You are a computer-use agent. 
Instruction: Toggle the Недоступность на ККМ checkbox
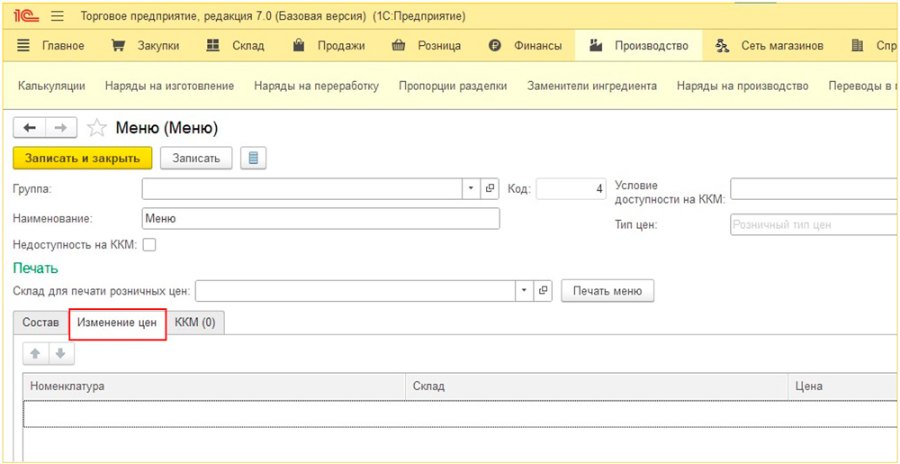point(149,245)
